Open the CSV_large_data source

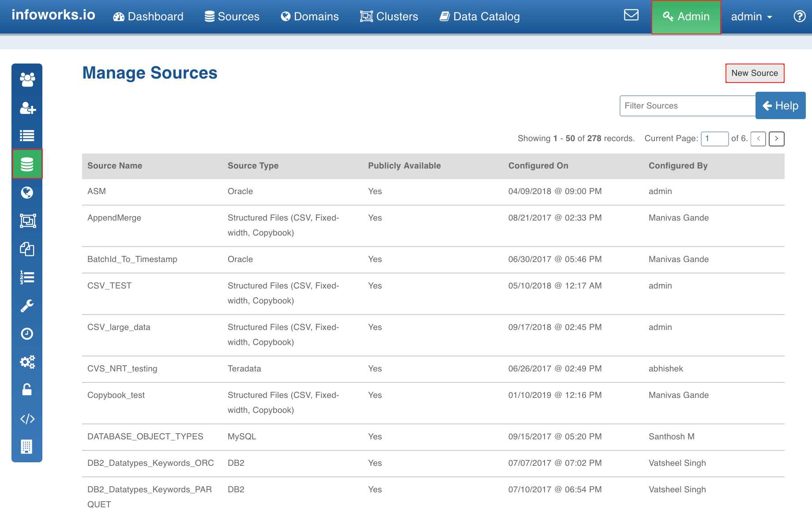[119, 327]
